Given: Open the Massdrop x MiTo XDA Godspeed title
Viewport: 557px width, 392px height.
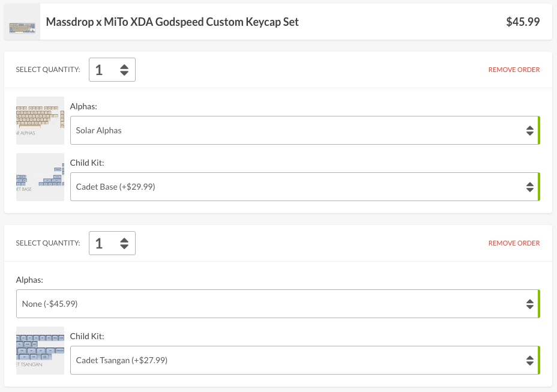Looking at the screenshot, I should point(172,22).
